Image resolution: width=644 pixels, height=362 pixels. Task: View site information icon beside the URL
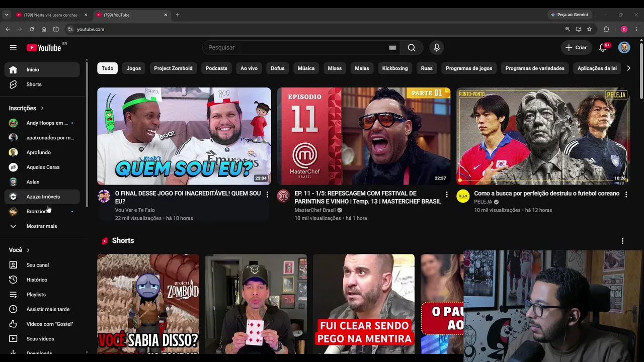click(70, 29)
